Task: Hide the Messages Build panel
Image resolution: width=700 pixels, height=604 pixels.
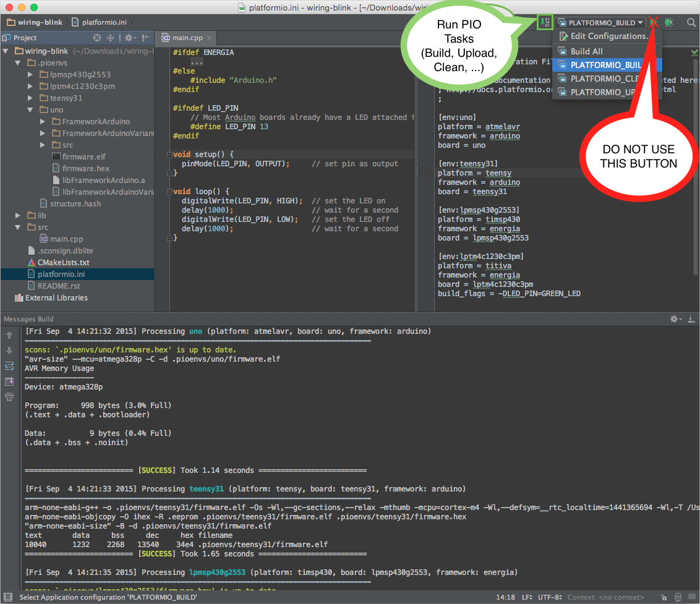Action: (x=691, y=319)
